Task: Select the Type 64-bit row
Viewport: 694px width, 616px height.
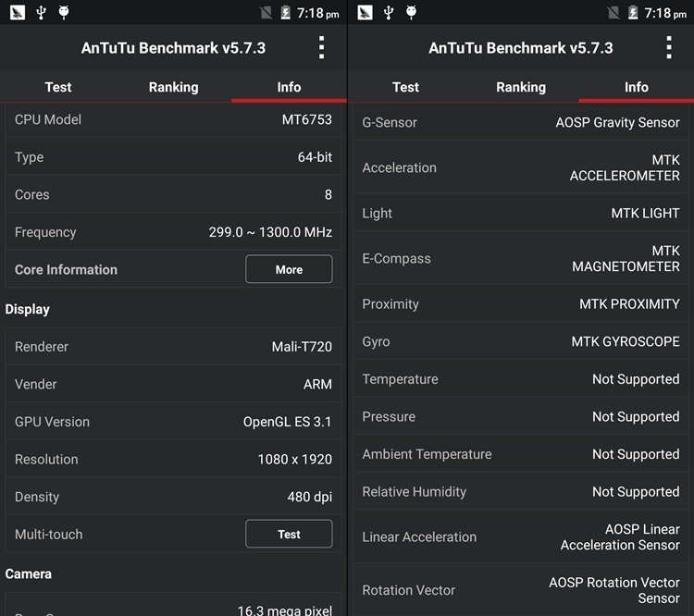Action: (173, 156)
